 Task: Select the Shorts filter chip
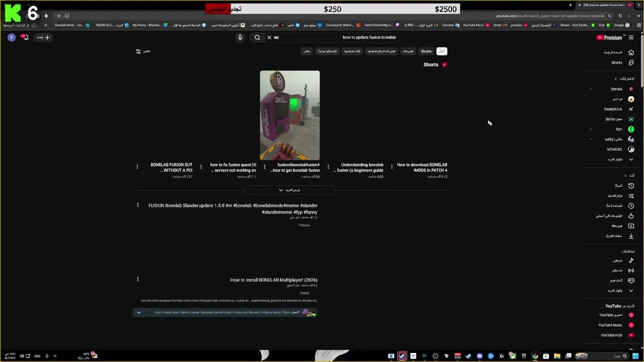click(x=426, y=51)
